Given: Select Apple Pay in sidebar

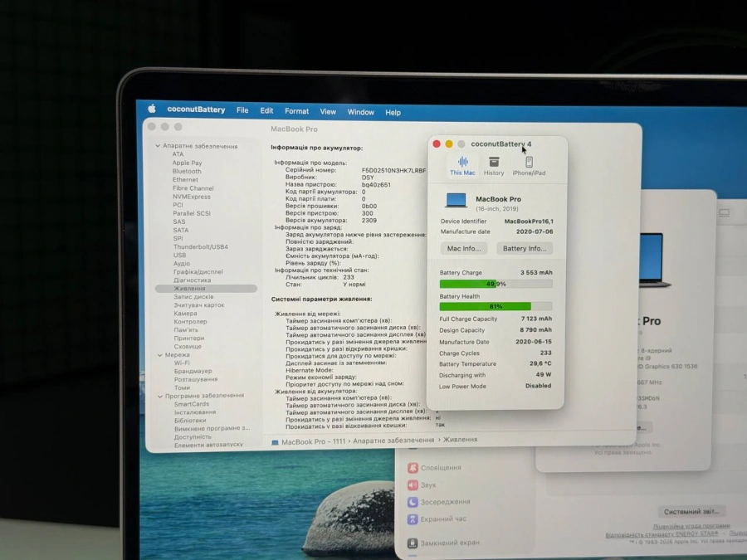Looking at the screenshot, I should (187, 163).
